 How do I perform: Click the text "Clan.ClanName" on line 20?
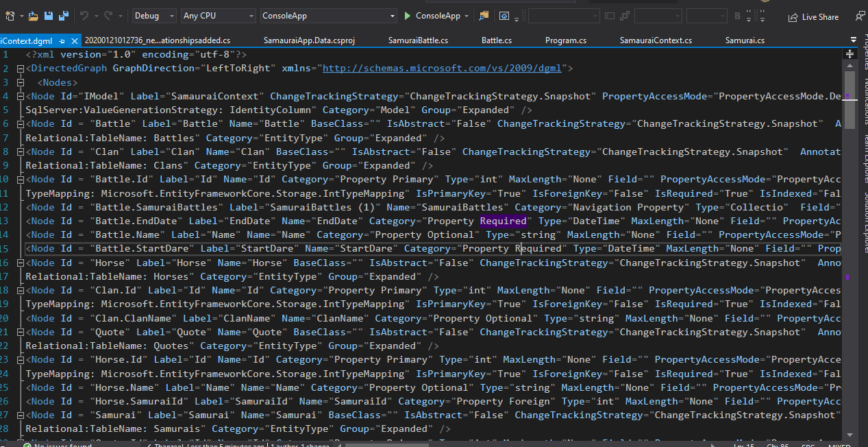pyautogui.click(x=134, y=318)
